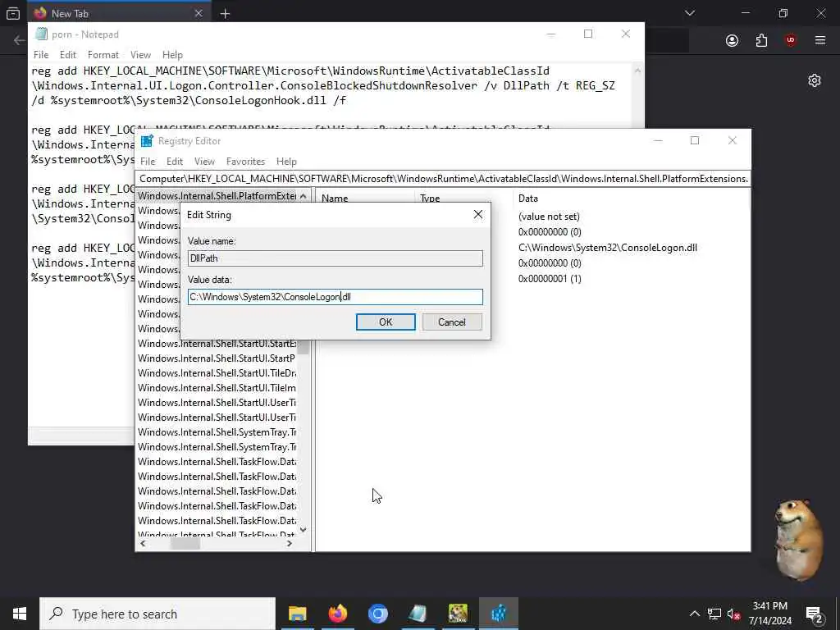
Task: Click tree pane horizontal scrollbar thumb
Action: pyautogui.click(x=185, y=543)
